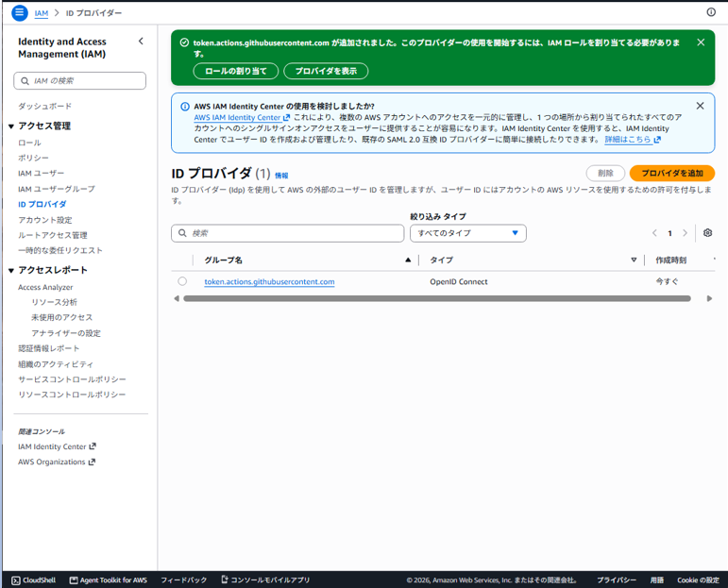Click the ロールの割り当て button

(x=236, y=71)
